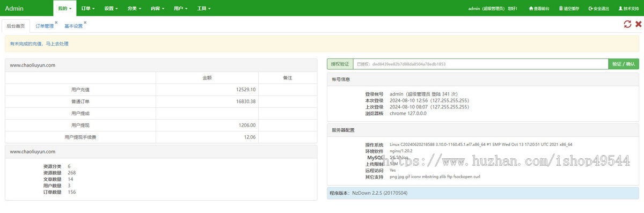The height and width of the screenshot is (213, 644).
Task: Click the 用户充值 amount 12529.10
Action: (x=246, y=90)
